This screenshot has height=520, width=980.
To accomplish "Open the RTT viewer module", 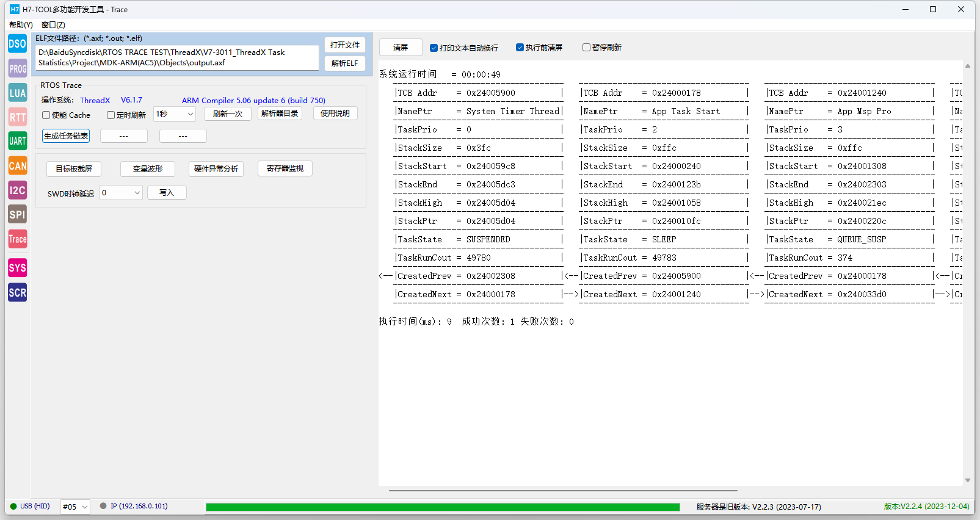I will pos(17,117).
